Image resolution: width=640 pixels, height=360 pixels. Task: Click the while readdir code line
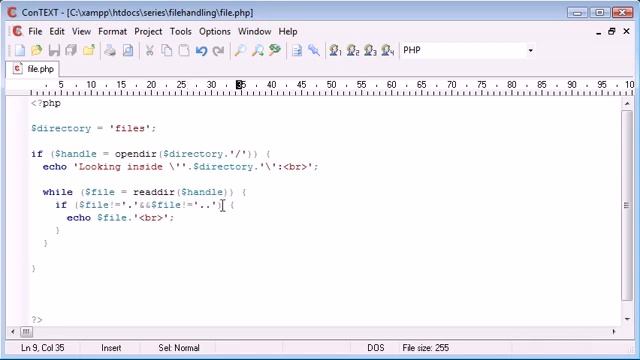pos(144,192)
